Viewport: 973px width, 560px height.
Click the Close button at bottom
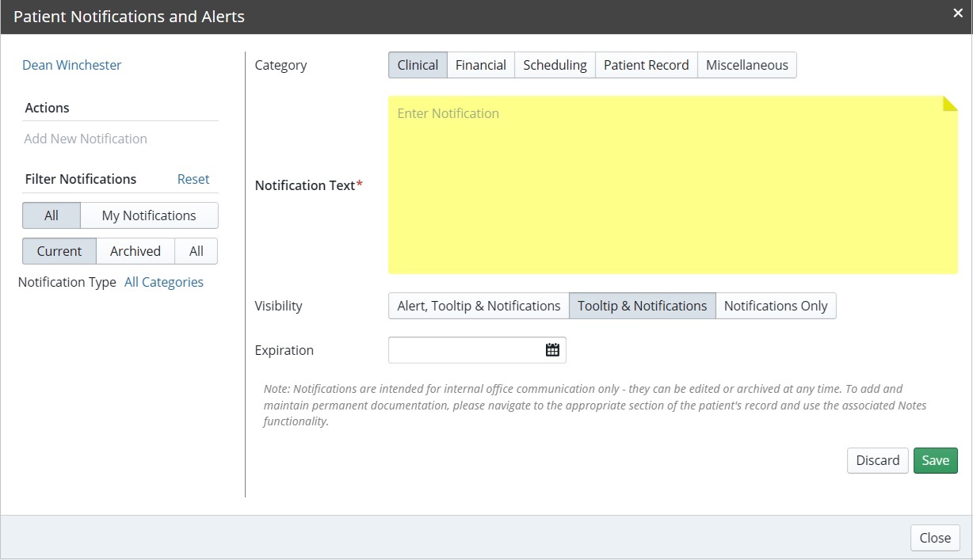tap(935, 538)
